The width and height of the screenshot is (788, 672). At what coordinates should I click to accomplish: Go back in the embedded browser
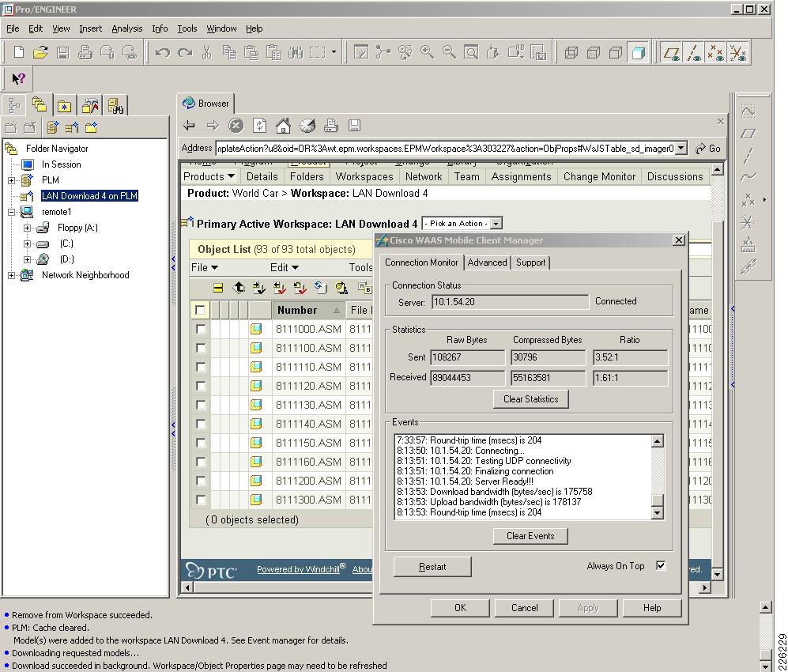pos(189,125)
